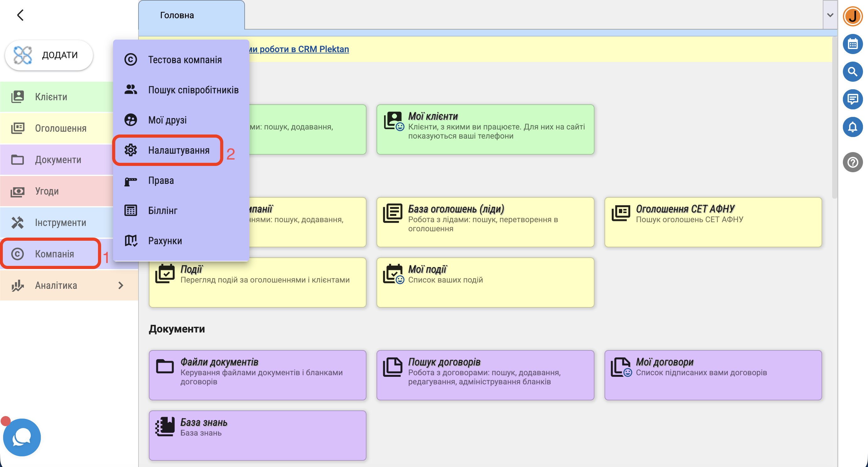Click the gray help question mark icon
Screen dimensions: 868x467
853,162
